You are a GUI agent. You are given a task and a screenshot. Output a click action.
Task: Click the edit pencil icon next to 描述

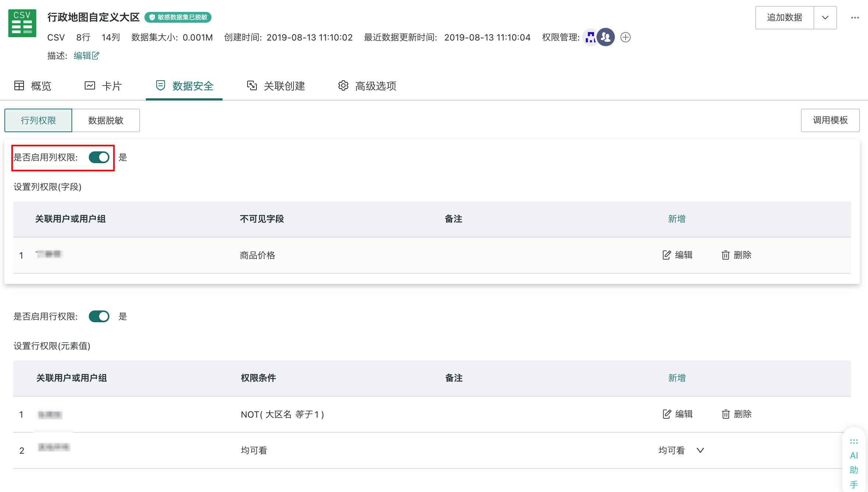95,56
